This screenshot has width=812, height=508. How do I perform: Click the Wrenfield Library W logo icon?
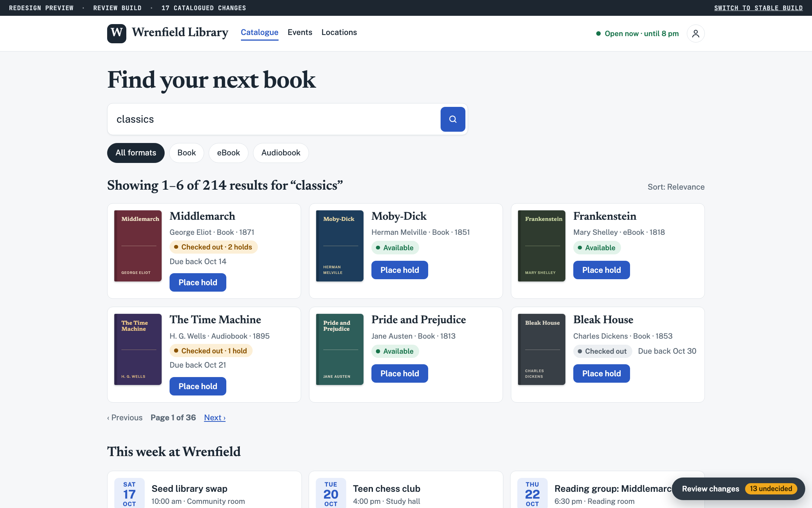(117, 33)
